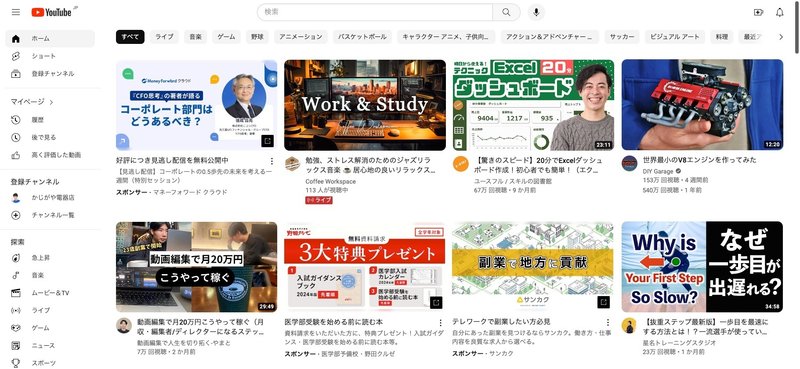The height and width of the screenshot is (369, 800).
Task: Open 好評につき見逃し配信を無料公開中 title link
Action: point(172,160)
